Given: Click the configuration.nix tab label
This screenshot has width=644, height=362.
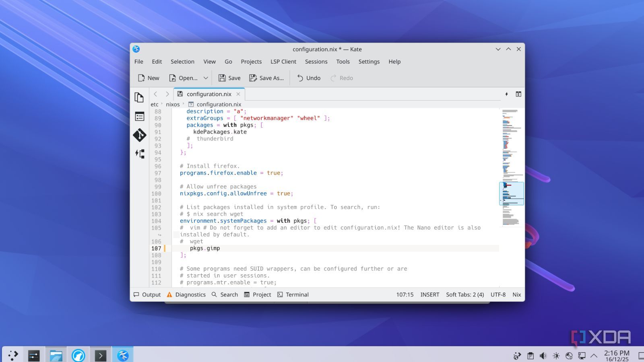Looking at the screenshot, I should click(x=209, y=94).
